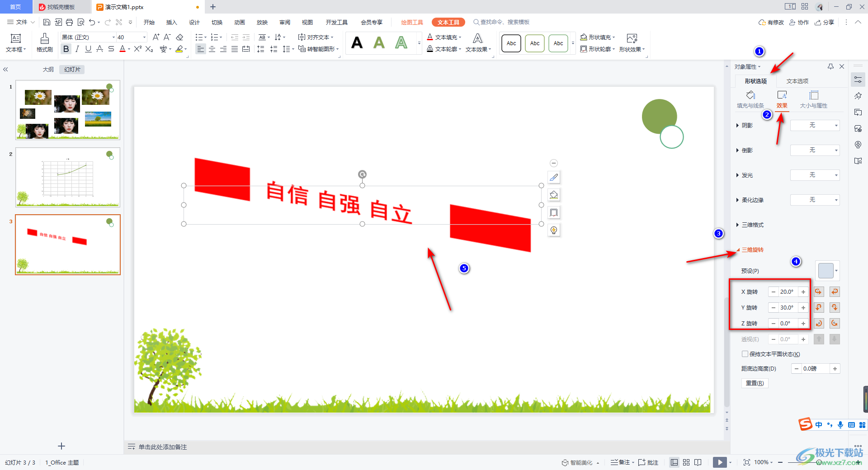The image size is (868, 470).
Task: Open the Animation ribbon tab
Action: click(x=240, y=22)
